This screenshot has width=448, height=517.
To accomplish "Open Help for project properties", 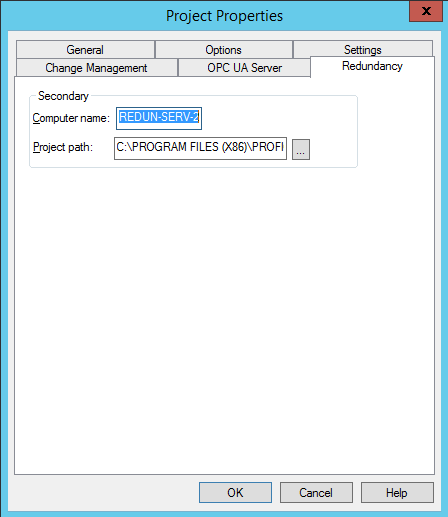I will click(x=397, y=492).
